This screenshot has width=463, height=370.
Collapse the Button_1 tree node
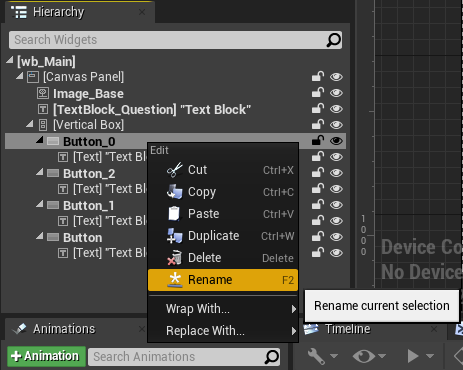click(x=40, y=204)
